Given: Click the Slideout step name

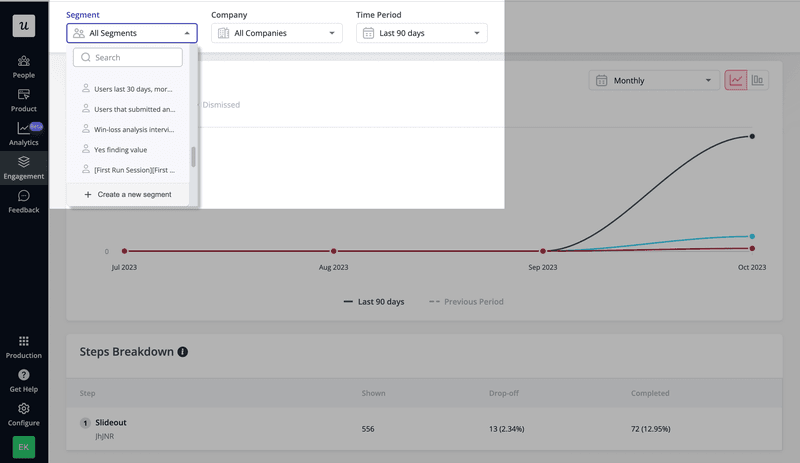Looking at the screenshot, I should tap(111, 423).
